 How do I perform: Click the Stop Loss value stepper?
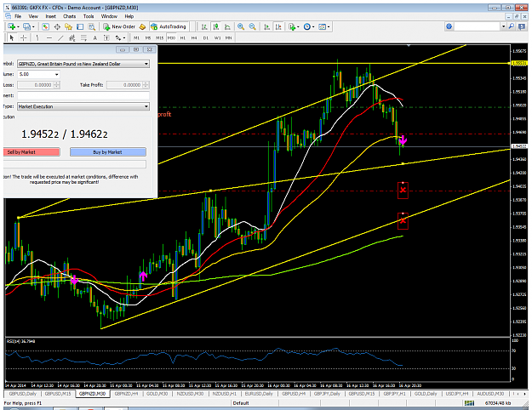click(57, 85)
